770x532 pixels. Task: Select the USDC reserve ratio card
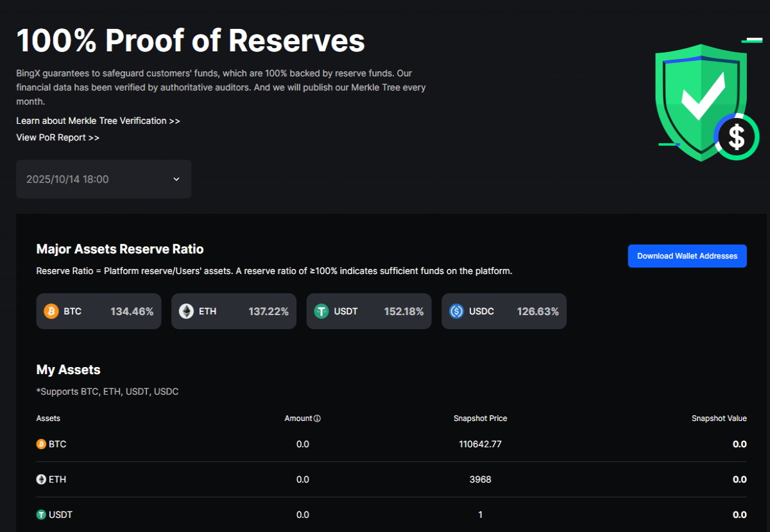(x=504, y=311)
